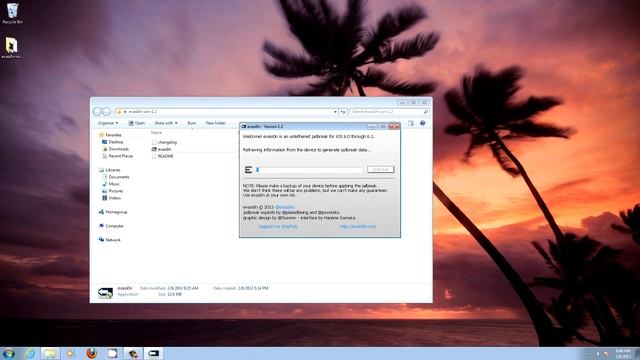Open the Recycle Bin desktop icon
The height and width of the screenshot is (360, 640).
[12, 13]
